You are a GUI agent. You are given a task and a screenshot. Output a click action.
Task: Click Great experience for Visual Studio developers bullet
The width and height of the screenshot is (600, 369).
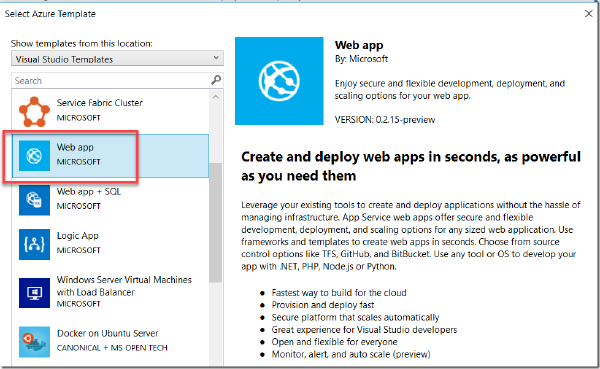[x=364, y=330]
